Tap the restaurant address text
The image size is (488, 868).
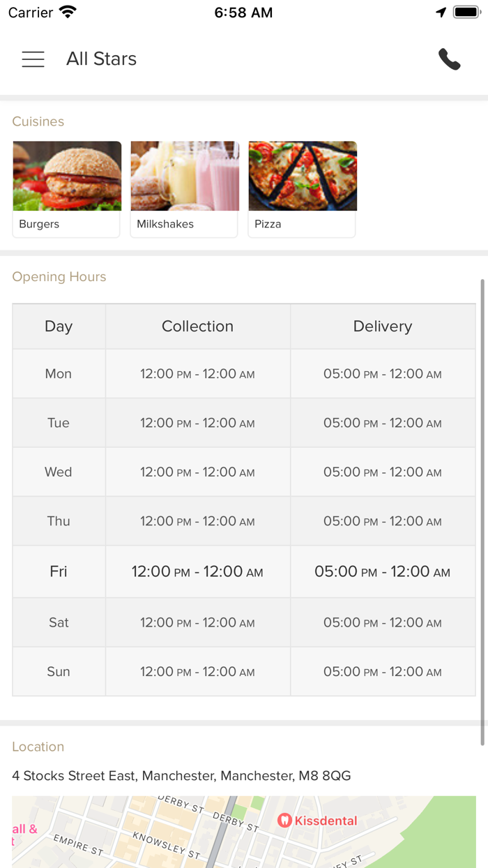pos(181,776)
